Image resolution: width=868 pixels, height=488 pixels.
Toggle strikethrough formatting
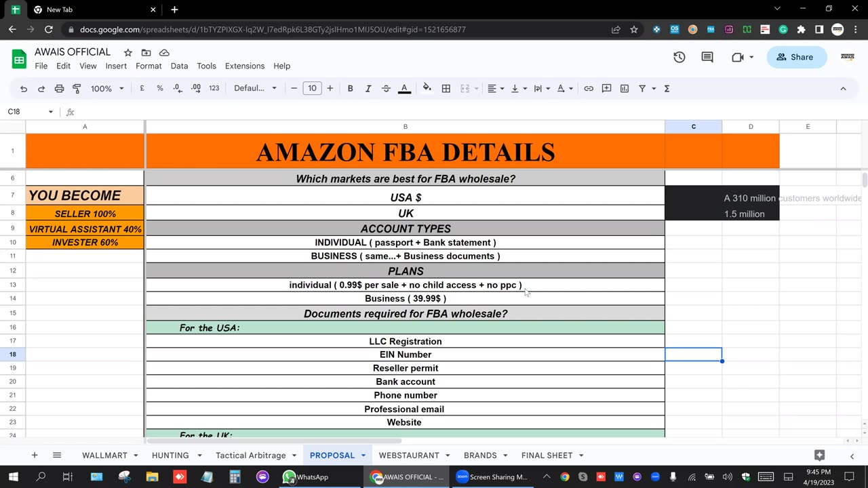(386, 88)
